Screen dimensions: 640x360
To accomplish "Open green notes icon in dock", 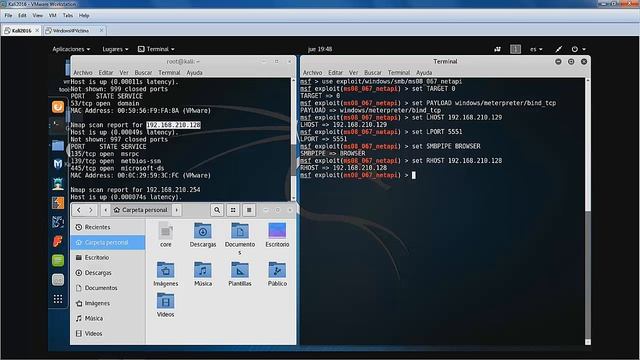I will point(58,260).
